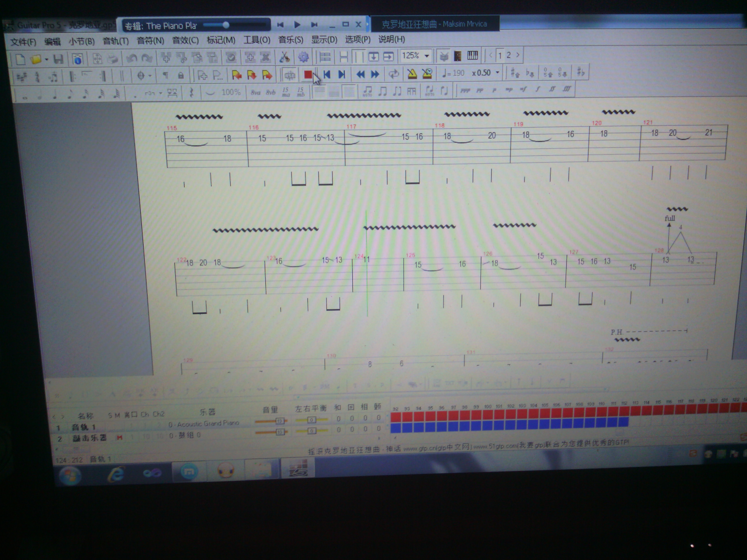Save the score with the floppy disk icon
The width and height of the screenshot is (747, 560).
58,59
